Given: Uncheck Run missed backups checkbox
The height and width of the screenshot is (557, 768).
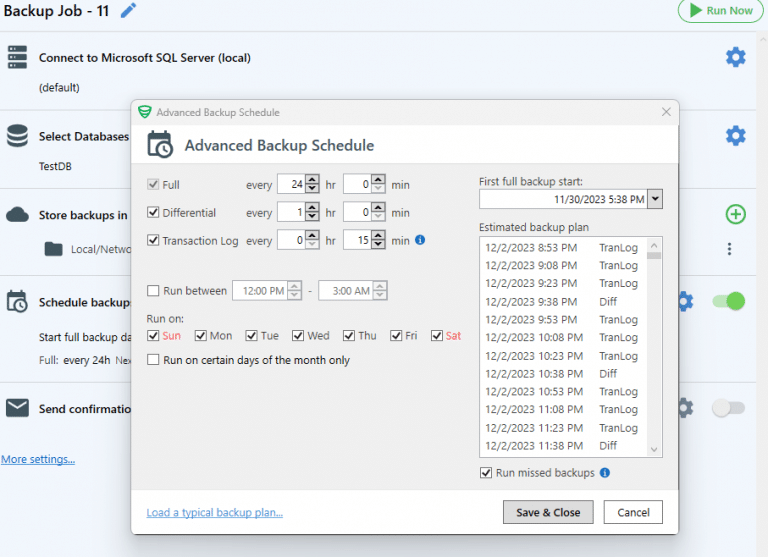Looking at the screenshot, I should [485, 473].
